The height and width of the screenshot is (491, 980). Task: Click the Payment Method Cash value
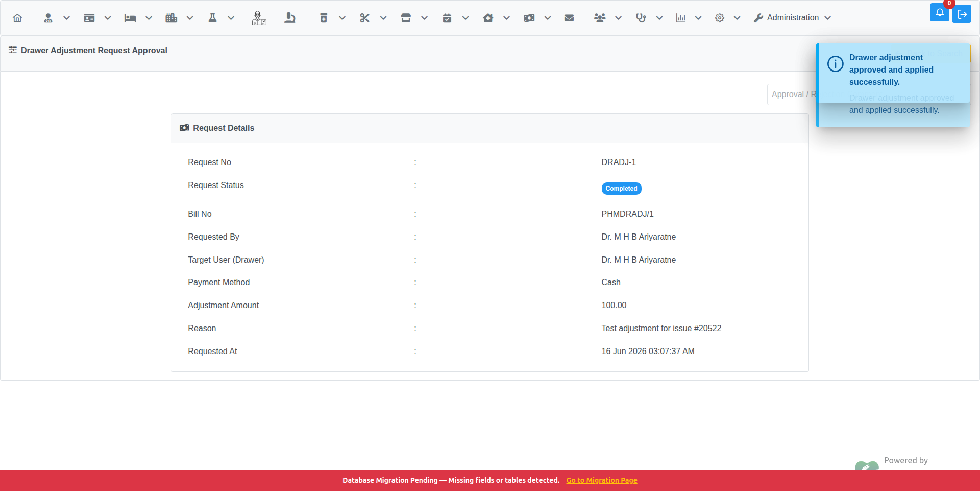pyautogui.click(x=611, y=282)
